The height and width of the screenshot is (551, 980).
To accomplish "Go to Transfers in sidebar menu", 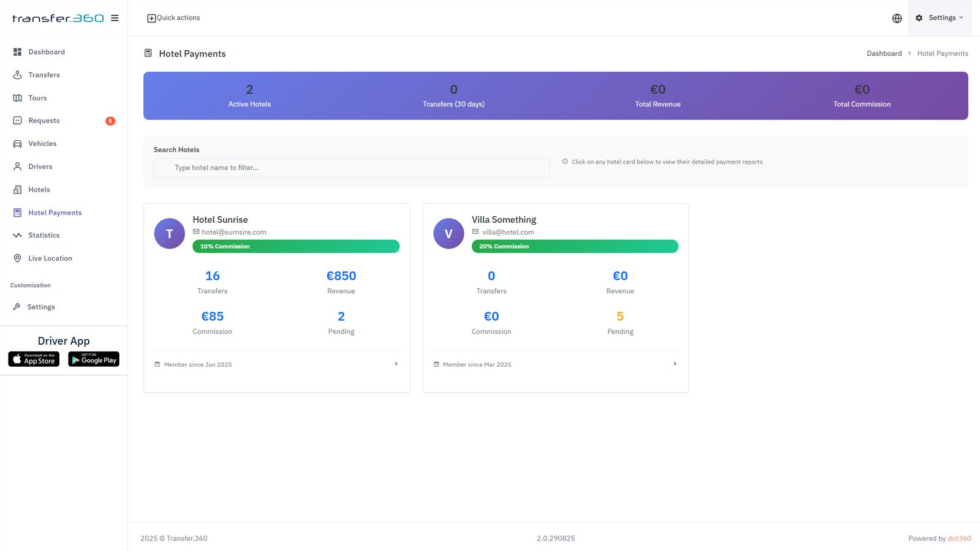I will click(x=43, y=75).
